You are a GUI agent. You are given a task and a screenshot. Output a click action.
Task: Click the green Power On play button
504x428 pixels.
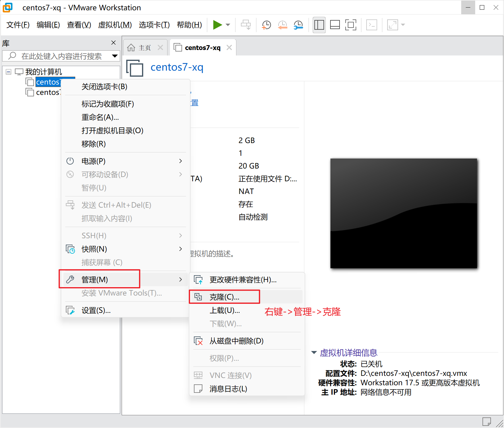[217, 25]
